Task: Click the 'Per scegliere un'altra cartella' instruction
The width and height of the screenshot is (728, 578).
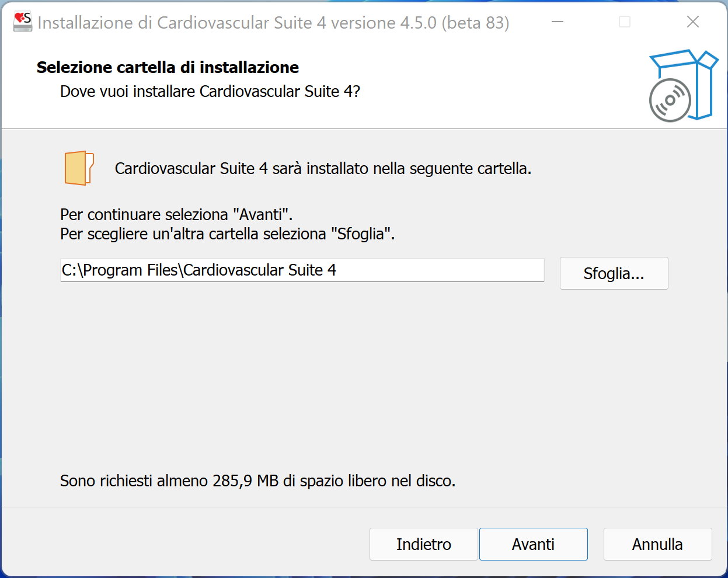Action: (x=227, y=234)
